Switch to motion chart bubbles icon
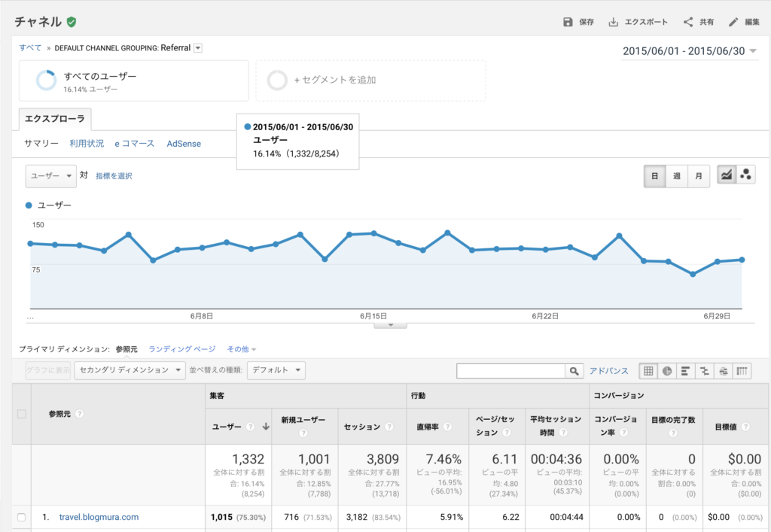Image resolution: width=771 pixels, height=532 pixels. pyautogui.click(x=745, y=175)
